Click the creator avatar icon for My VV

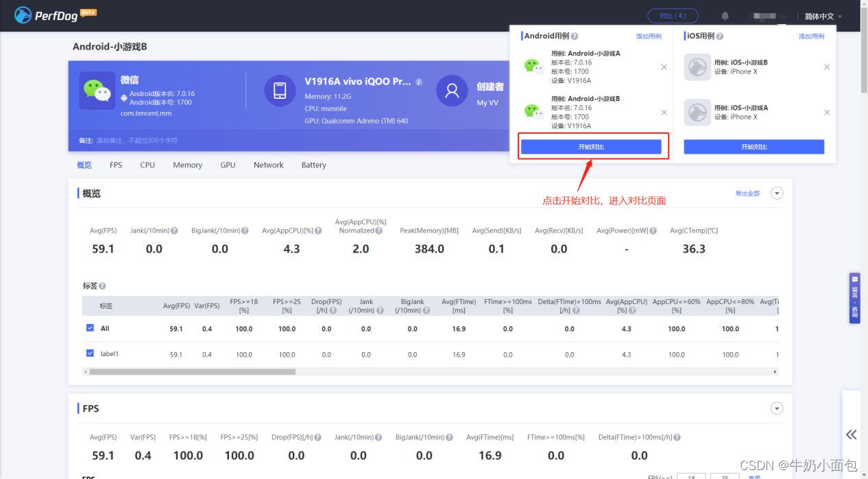pos(452,90)
